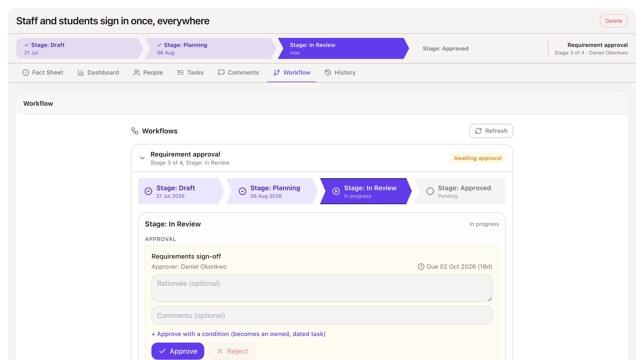The image size is (644, 360).
Task: Click the Workflows section icon
Action: (135, 131)
